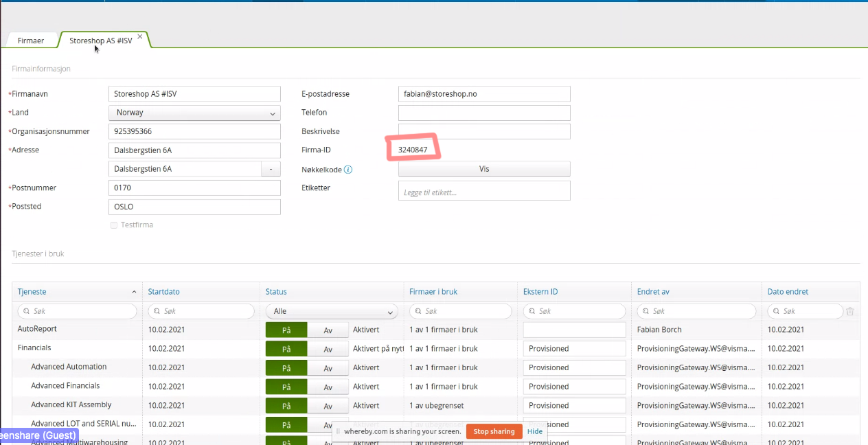
Task: Click the trash icon in filter row
Action: click(x=850, y=312)
